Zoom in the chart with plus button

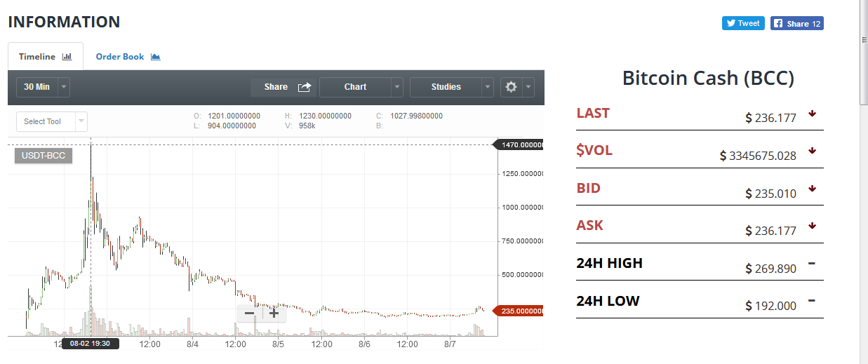point(274,313)
